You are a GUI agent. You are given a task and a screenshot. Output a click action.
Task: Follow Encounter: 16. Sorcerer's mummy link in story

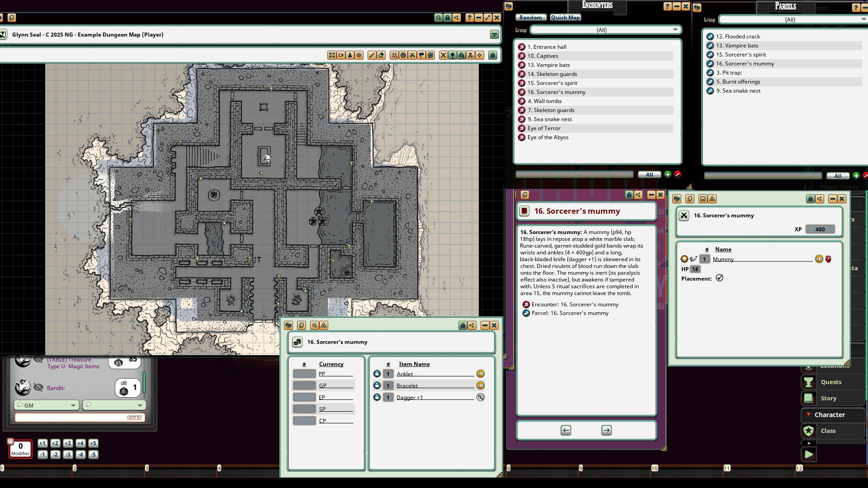point(575,305)
